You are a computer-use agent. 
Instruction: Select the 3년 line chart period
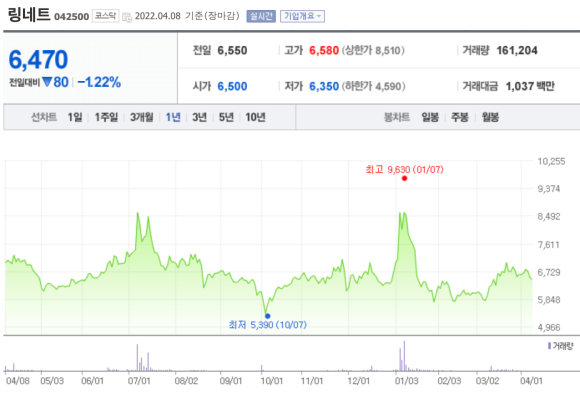(199, 117)
